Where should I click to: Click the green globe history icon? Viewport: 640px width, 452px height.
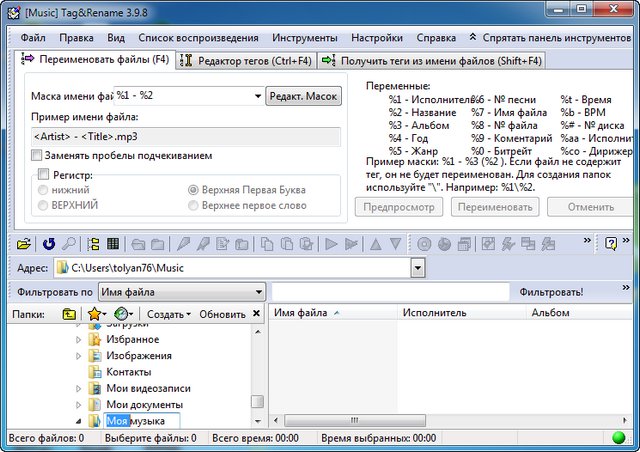[122, 314]
